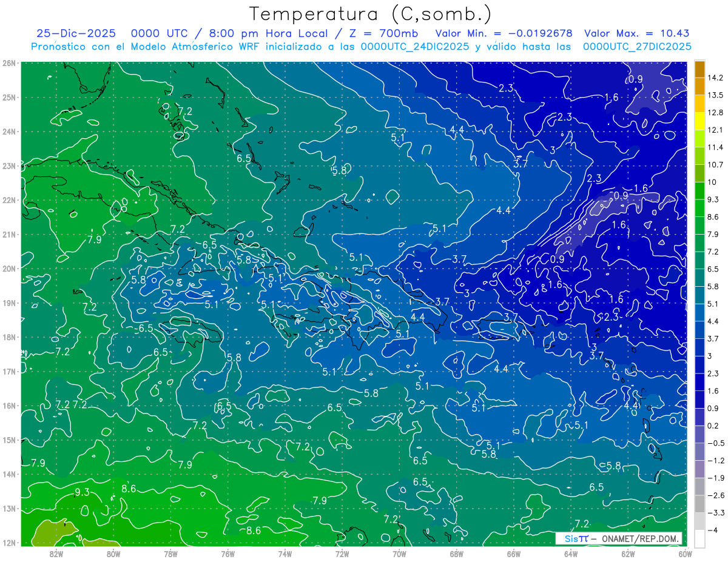Click the colorbar label 0.2

(x=713, y=426)
